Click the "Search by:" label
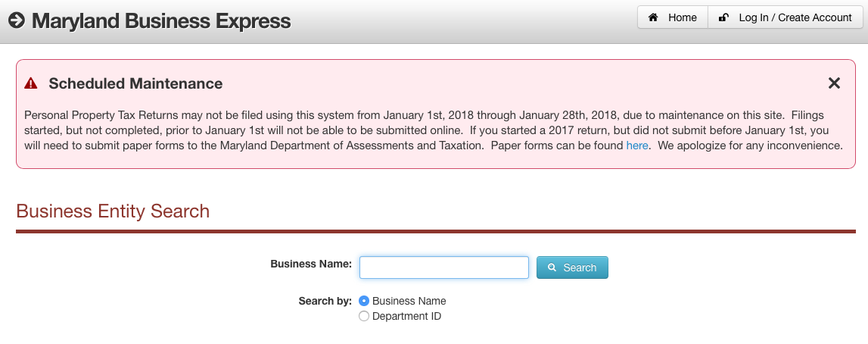 (x=325, y=301)
